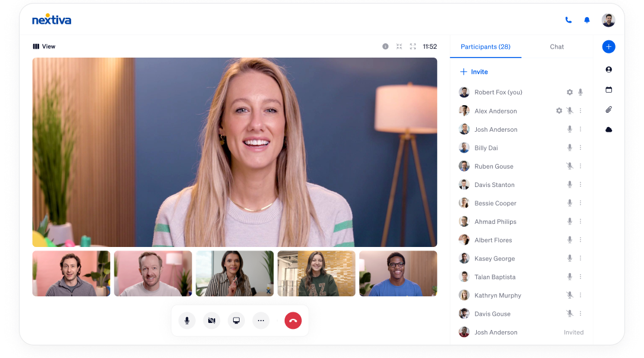Switch to the Chat tab
The width and height of the screenshot is (644, 358).
click(556, 46)
